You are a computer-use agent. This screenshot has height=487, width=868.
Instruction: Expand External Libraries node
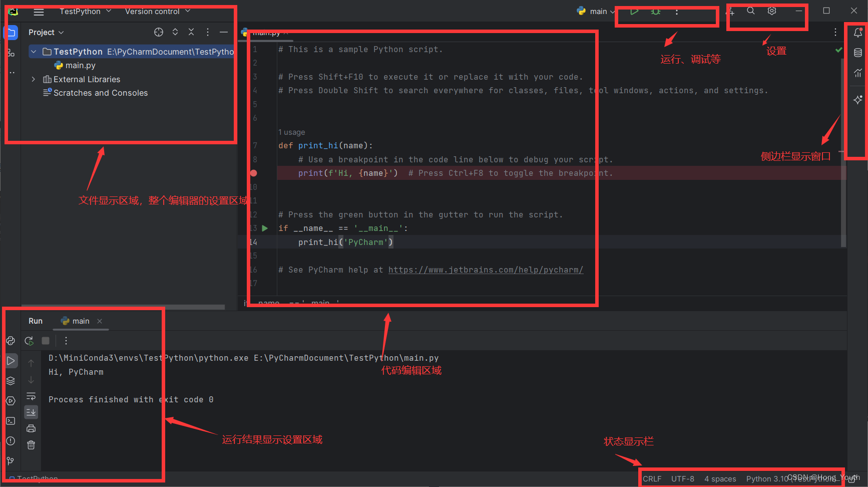point(34,79)
